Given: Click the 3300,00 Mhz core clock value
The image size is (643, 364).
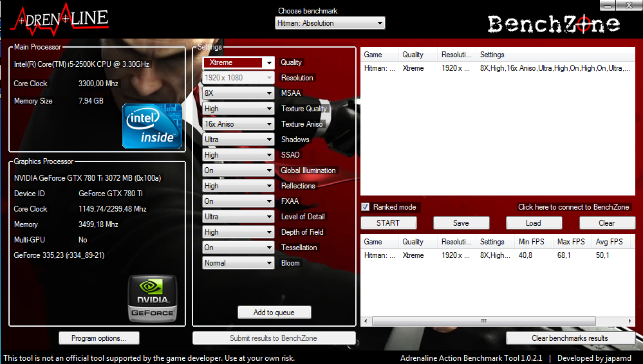Looking at the screenshot, I should pos(98,84).
